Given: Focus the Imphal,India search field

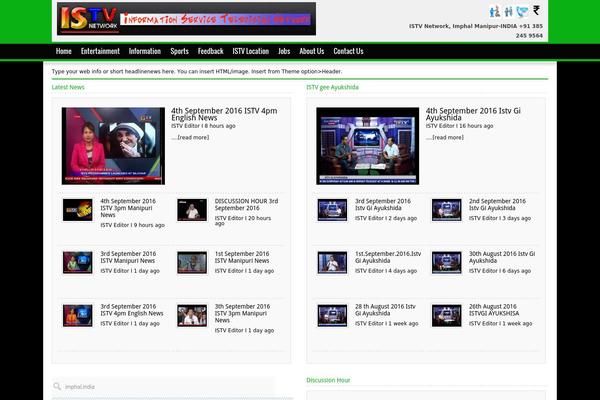Looking at the screenshot, I should (164, 387).
